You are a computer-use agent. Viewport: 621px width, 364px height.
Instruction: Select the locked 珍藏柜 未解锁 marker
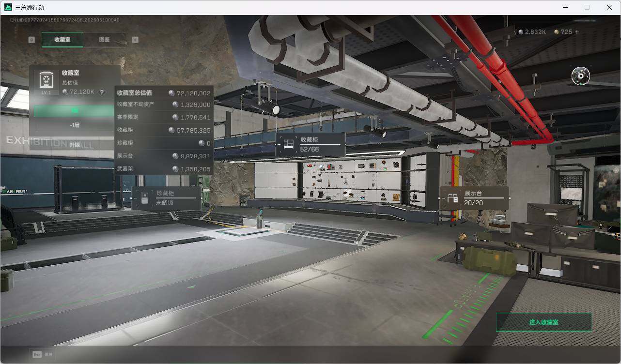point(166,198)
